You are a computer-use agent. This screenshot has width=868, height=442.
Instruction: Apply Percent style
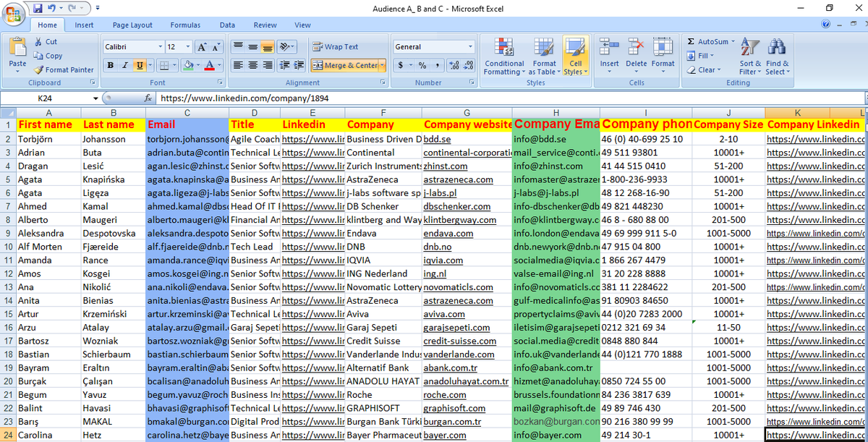point(422,65)
